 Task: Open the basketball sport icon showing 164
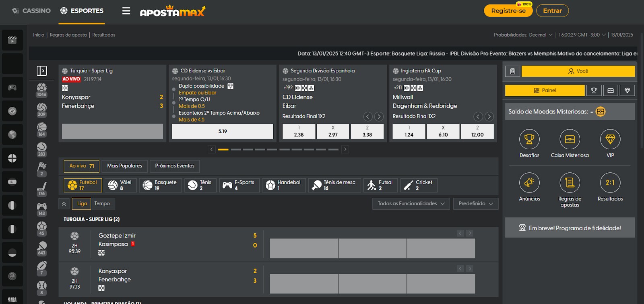pos(41,129)
